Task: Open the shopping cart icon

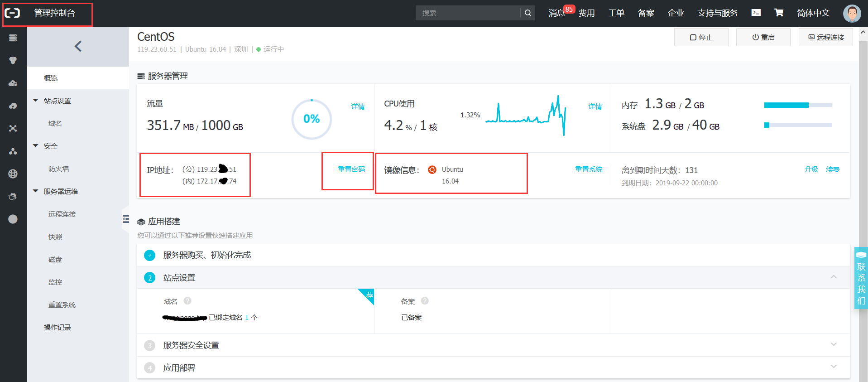Action: pos(779,13)
